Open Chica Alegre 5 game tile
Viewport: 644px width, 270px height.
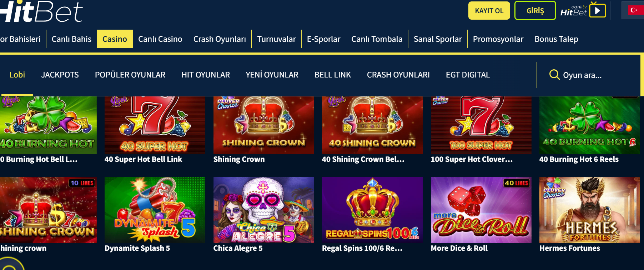[263, 210]
